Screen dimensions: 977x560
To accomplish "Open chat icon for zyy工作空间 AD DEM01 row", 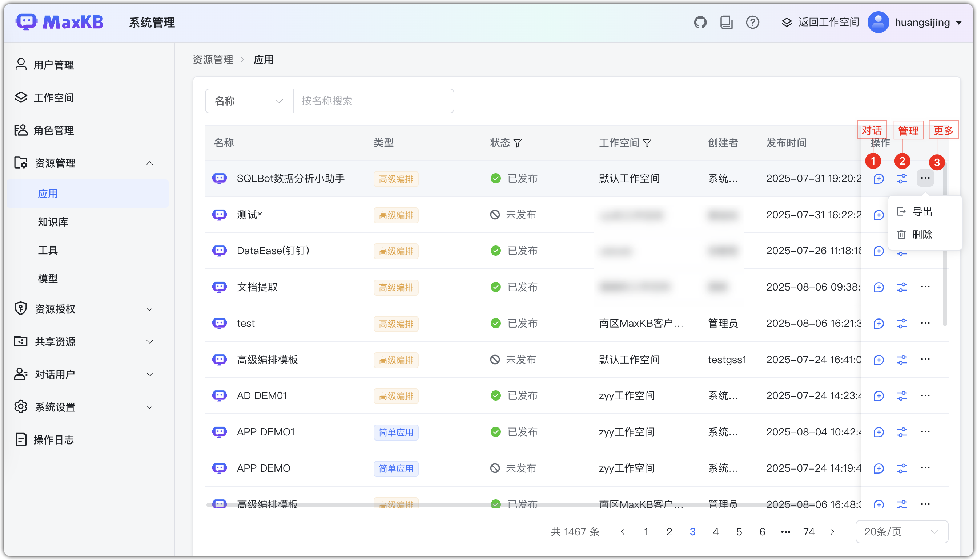I will tap(878, 396).
